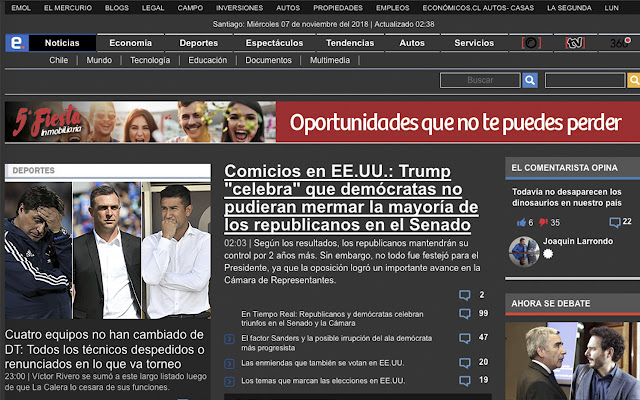
Task: Open 'El factor Sanders' story link
Action: coord(337,343)
